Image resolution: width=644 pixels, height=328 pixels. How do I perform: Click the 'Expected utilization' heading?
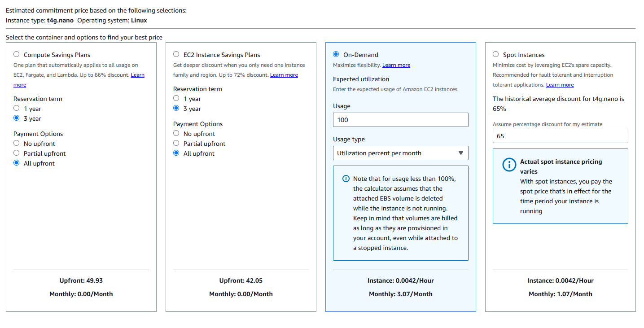tap(361, 79)
